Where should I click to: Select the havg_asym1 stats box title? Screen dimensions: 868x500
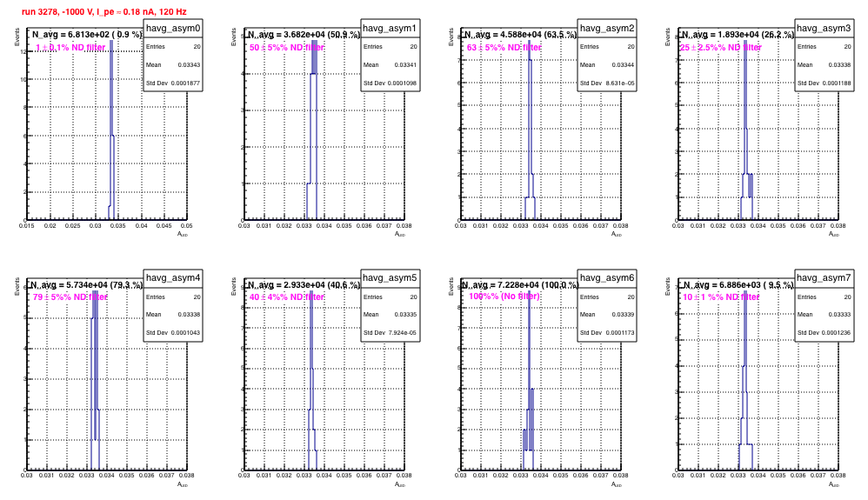coord(390,28)
